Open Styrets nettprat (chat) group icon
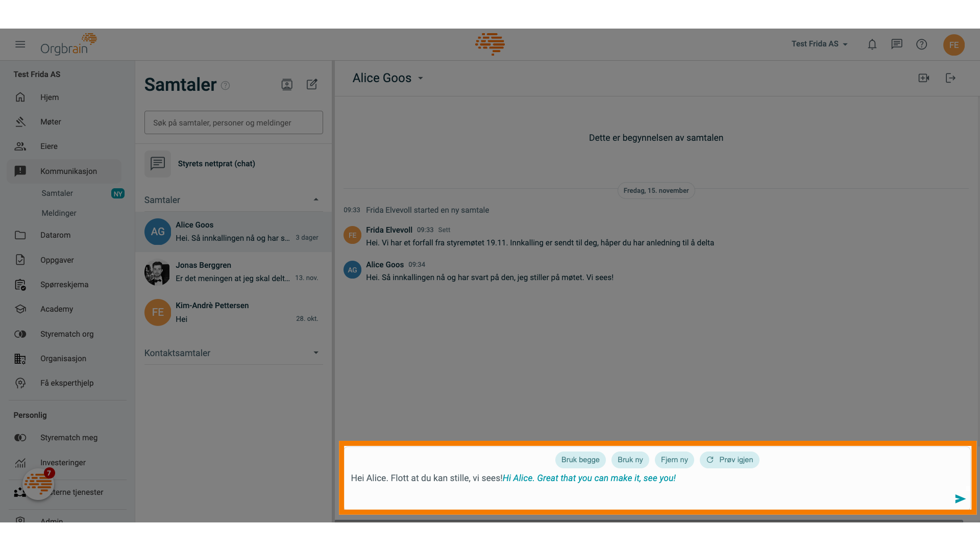 (158, 163)
